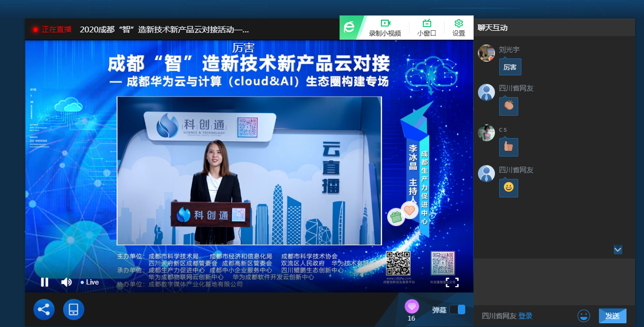Click the 厉害 chat message bubble
This screenshot has width=644, height=327.
click(x=510, y=67)
